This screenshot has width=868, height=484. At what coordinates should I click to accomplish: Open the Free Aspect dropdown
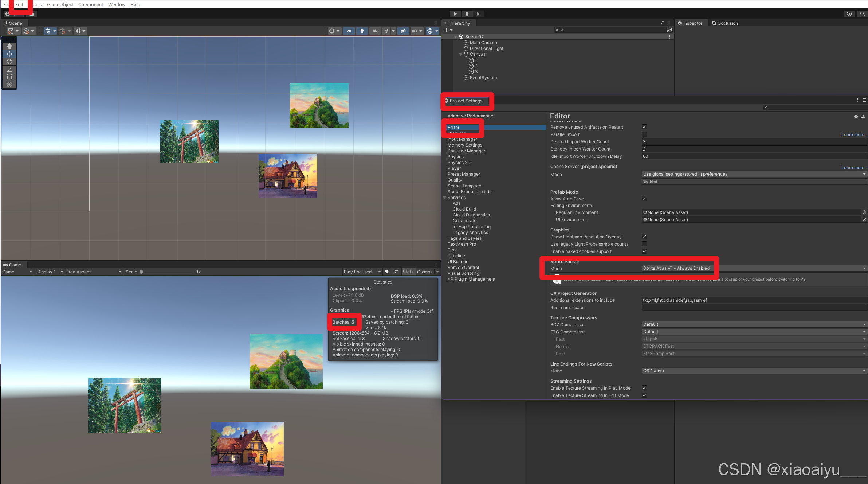click(x=94, y=272)
